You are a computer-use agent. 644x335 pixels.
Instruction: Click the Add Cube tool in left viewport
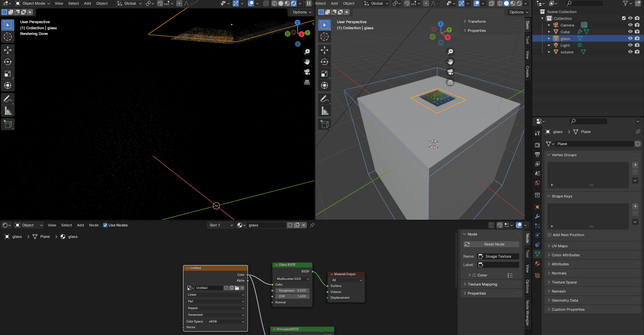pos(8,124)
